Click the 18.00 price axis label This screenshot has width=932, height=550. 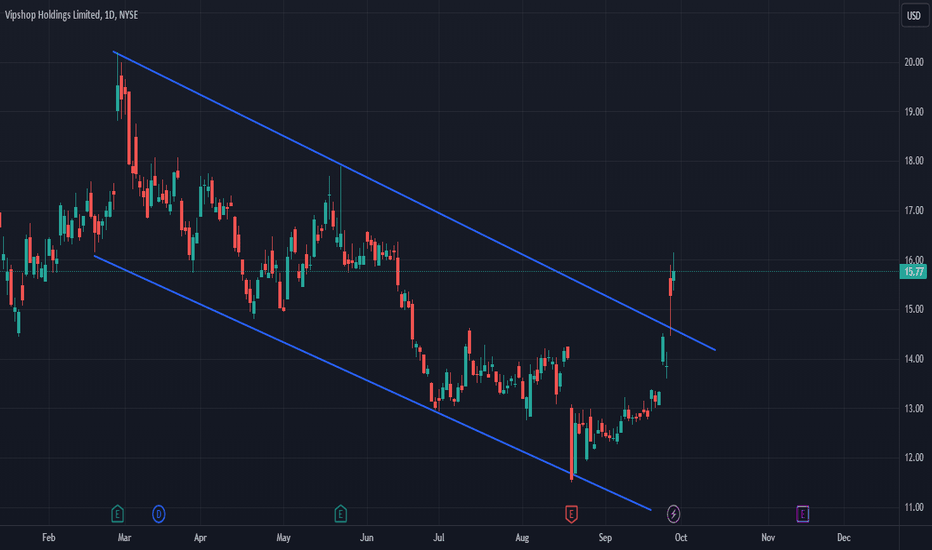click(914, 161)
